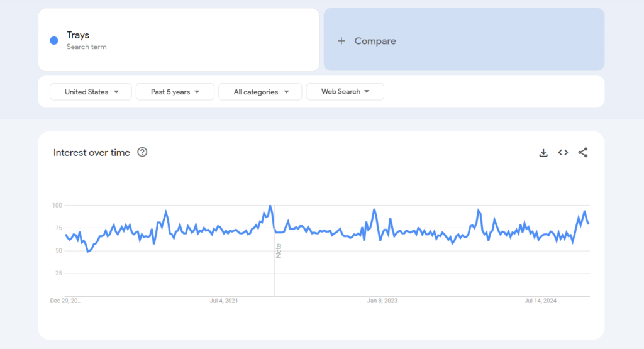Open the Past 5 years dropdown

pyautogui.click(x=175, y=92)
